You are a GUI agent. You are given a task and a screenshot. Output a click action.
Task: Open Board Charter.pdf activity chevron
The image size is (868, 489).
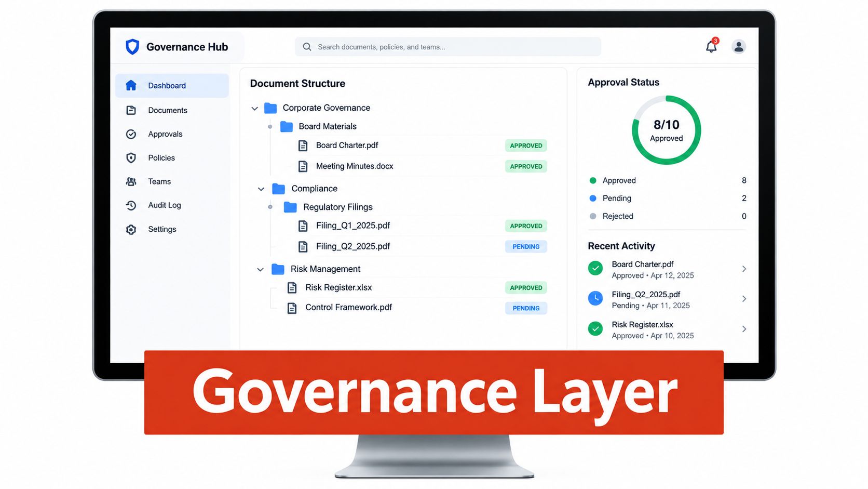[x=744, y=269]
